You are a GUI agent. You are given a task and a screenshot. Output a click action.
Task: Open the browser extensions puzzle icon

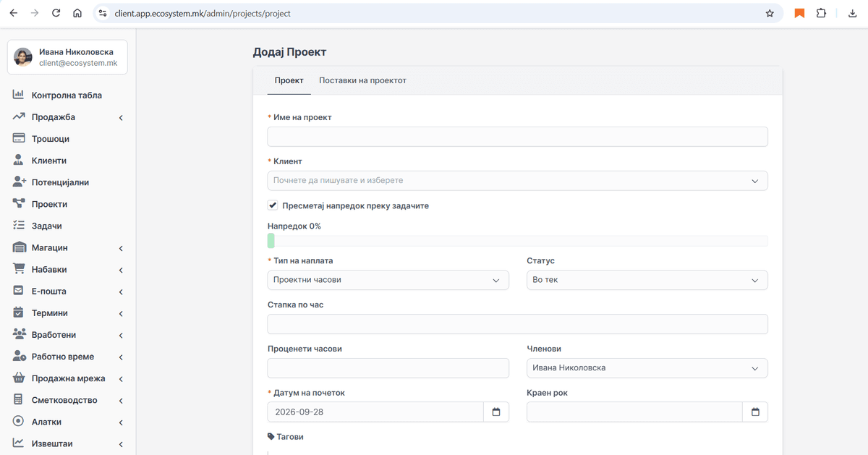click(x=821, y=13)
